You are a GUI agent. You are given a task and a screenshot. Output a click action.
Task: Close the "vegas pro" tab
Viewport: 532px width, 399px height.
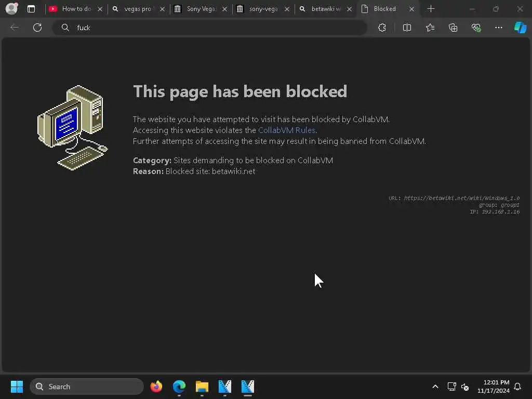pos(162,9)
